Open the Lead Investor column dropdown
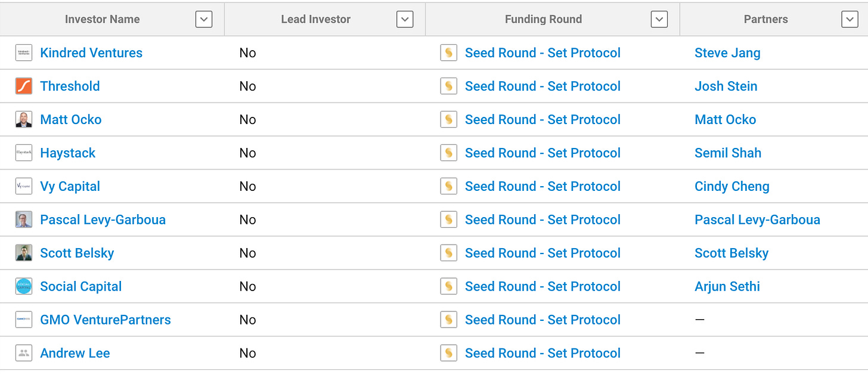The width and height of the screenshot is (868, 374). (405, 19)
